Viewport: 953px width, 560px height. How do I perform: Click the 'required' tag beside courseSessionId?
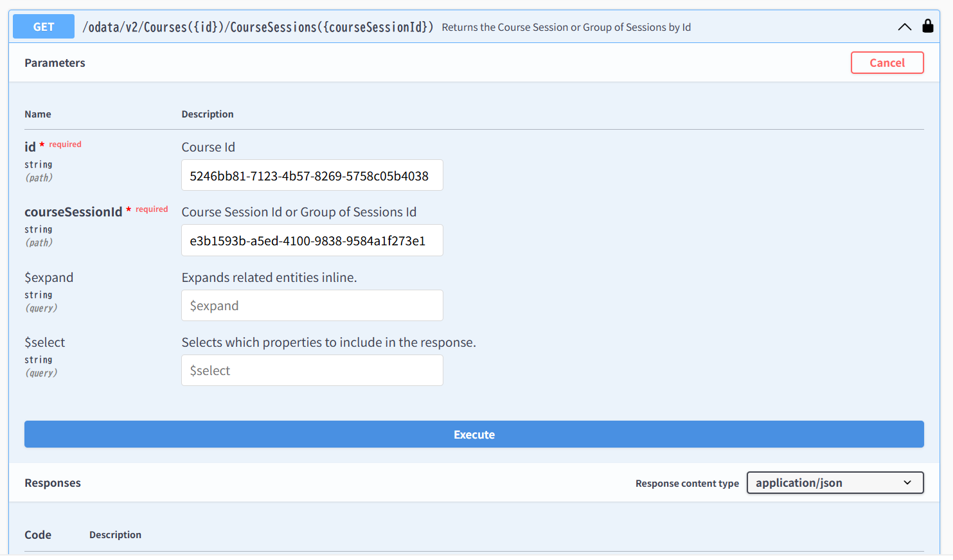coord(152,209)
